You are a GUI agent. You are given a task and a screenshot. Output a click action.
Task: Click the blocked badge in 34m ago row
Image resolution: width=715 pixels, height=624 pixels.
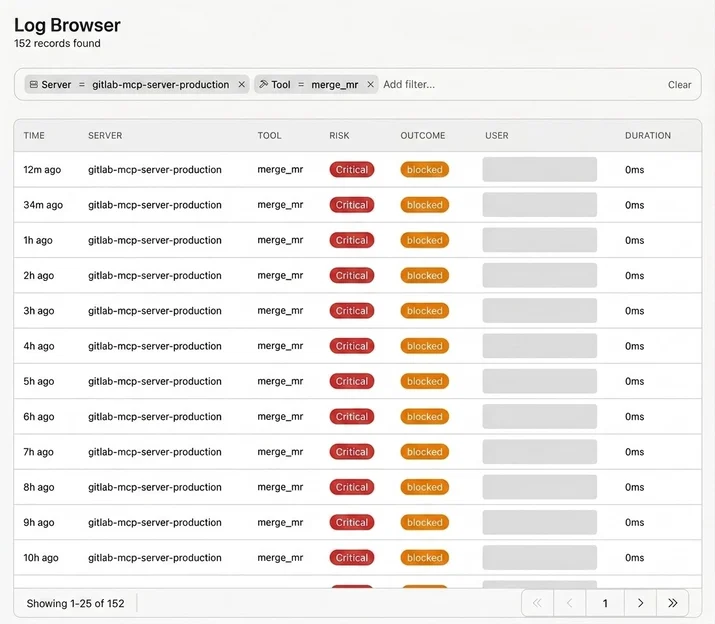425,205
